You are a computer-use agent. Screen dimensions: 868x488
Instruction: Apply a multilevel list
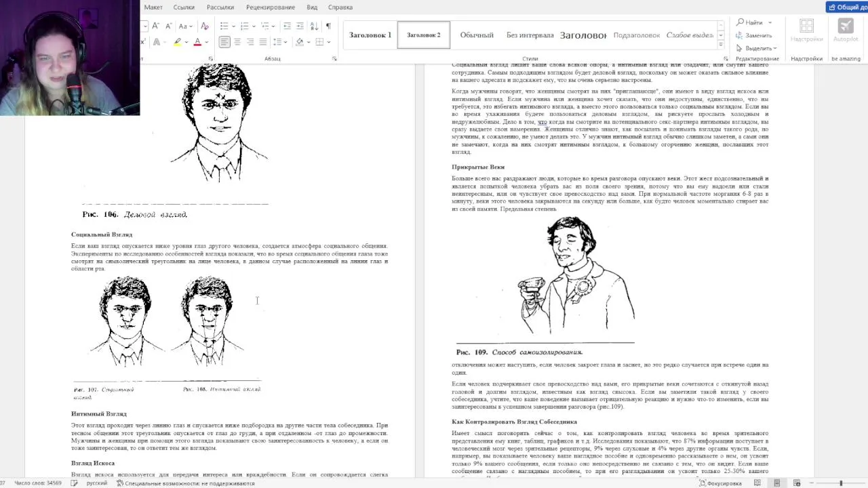265,26
